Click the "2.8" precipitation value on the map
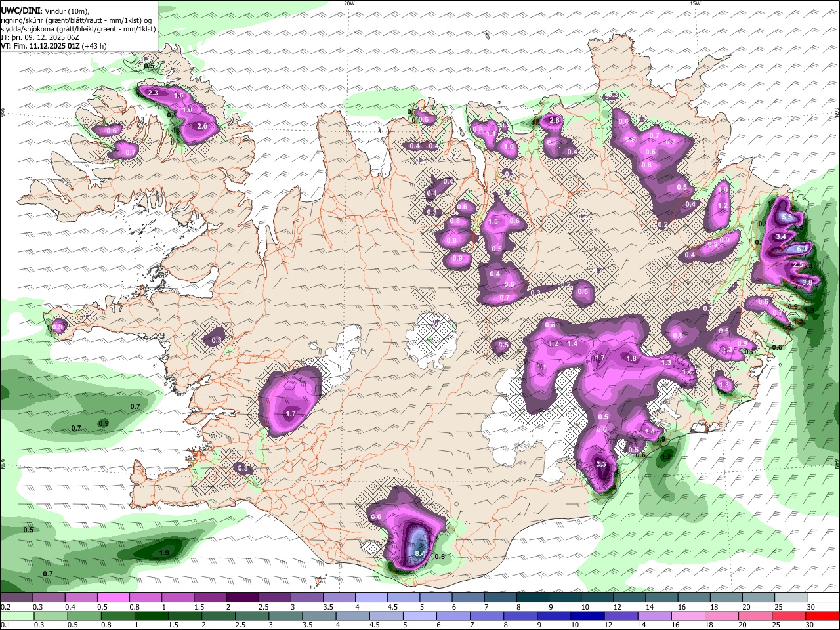This screenshot has width=840, height=630. [555, 120]
